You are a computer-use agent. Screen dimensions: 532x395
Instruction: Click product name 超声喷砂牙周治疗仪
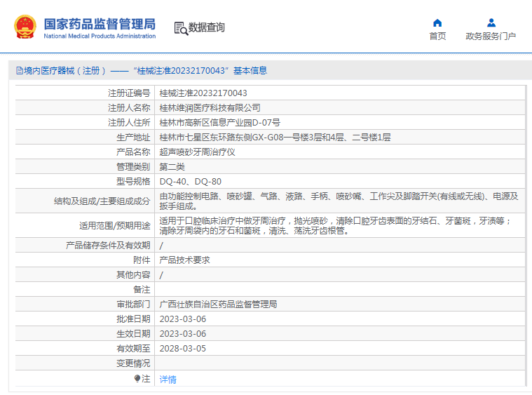click(197, 152)
